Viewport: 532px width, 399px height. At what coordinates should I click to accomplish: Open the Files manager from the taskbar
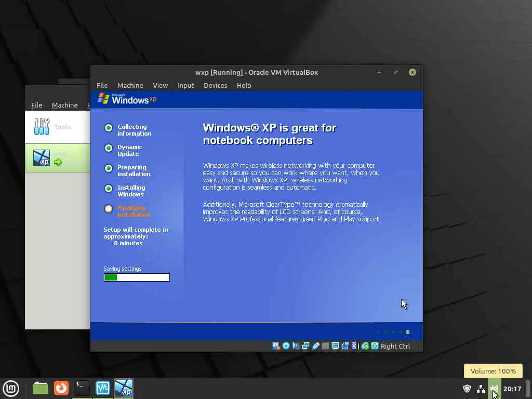pyautogui.click(x=41, y=388)
